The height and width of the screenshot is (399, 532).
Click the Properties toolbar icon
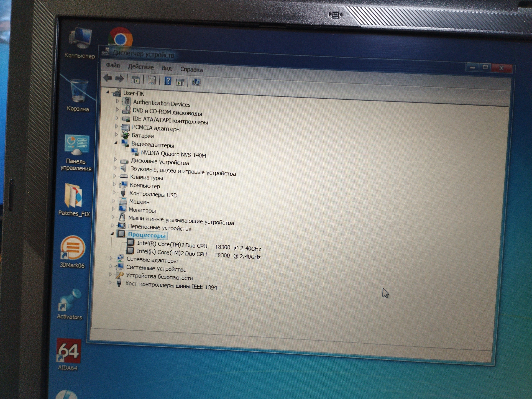(x=152, y=81)
